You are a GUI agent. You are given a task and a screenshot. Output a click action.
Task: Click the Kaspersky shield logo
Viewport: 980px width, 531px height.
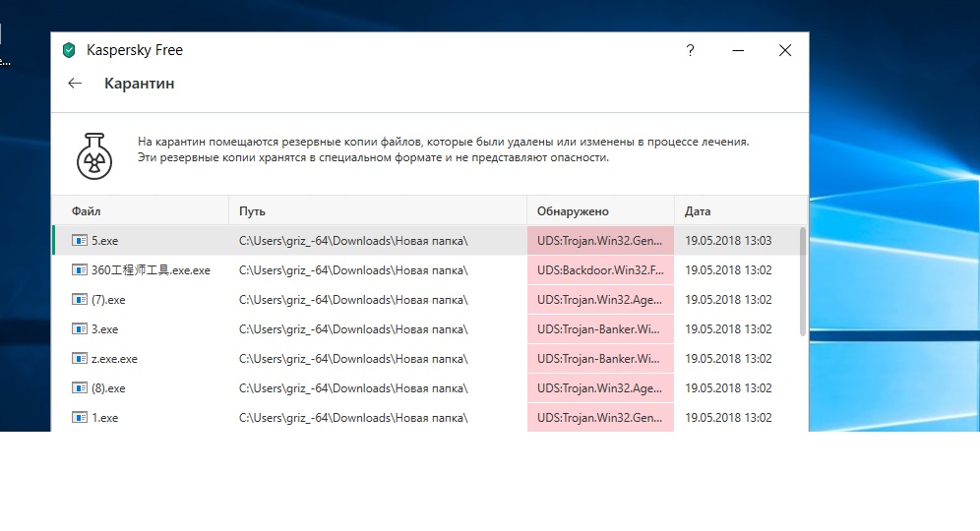[69, 50]
